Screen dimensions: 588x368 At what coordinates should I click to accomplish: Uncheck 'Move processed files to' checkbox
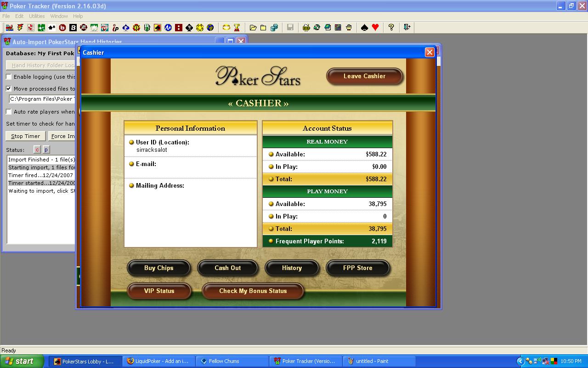tap(9, 89)
